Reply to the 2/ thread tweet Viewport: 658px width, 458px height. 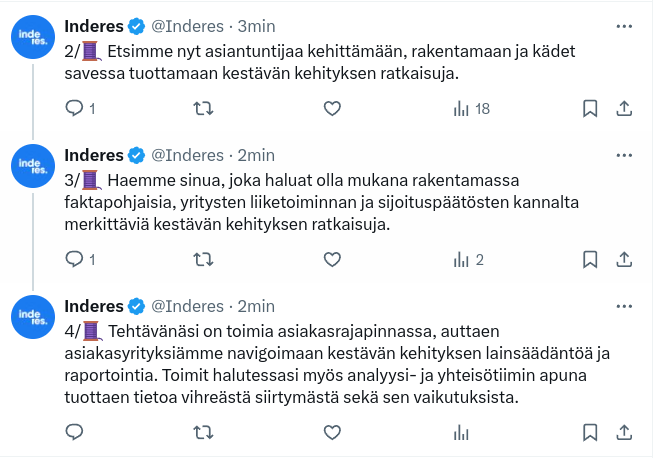point(73,108)
